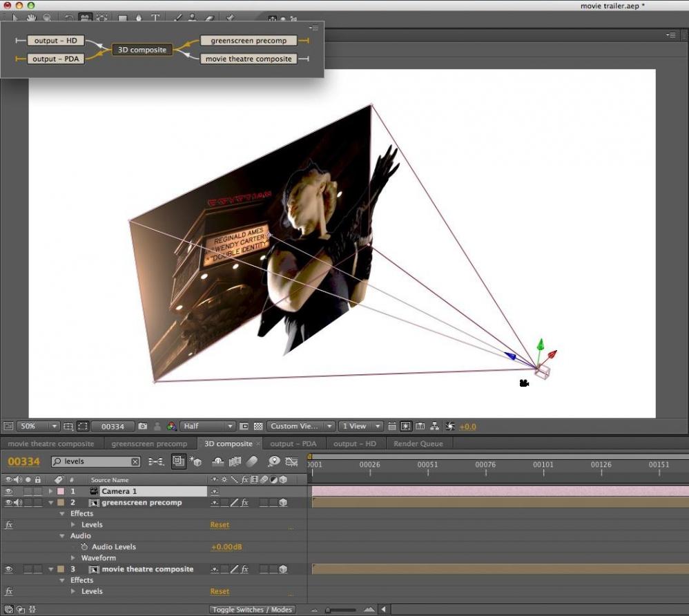The image size is (689, 616).
Task: Click zoom-in mountain icon on timeline
Action: tap(369, 609)
